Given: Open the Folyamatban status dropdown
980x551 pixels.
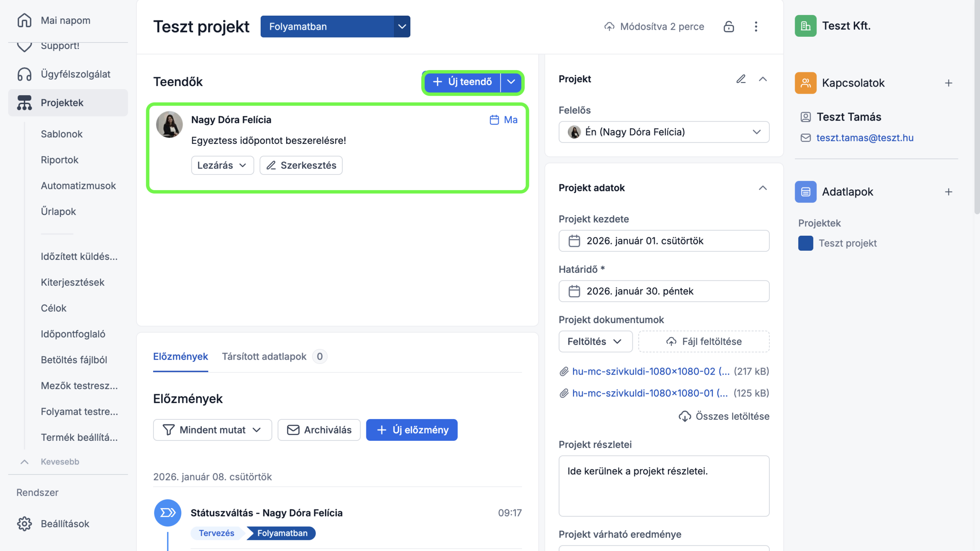Looking at the screenshot, I should pyautogui.click(x=402, y=26).
